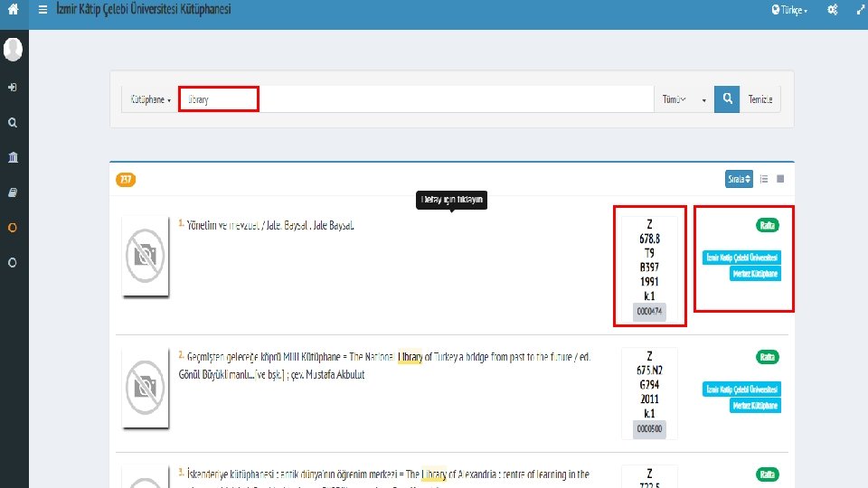Screen dimensions: 868x488
Task: Open Yönetim ve mevzuat record title
Action: tap(270, 226)
